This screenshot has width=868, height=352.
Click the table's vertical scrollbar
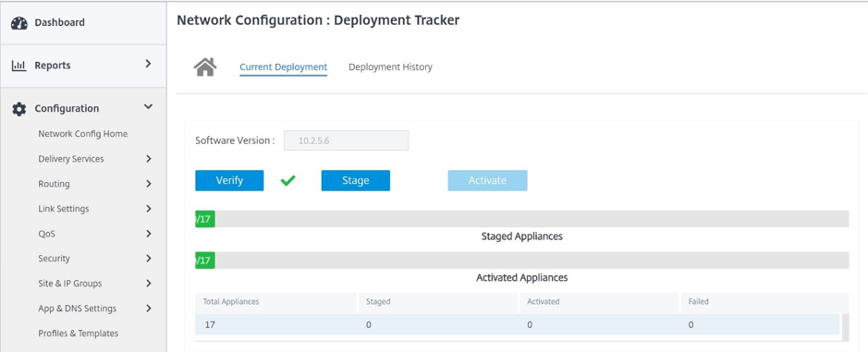coord(844,327)
